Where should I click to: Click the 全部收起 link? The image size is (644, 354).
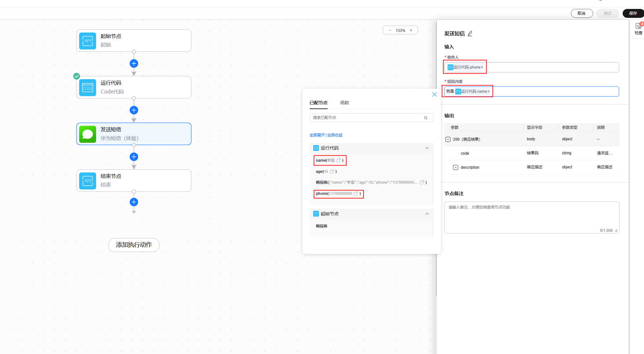(x=335, y=135)
